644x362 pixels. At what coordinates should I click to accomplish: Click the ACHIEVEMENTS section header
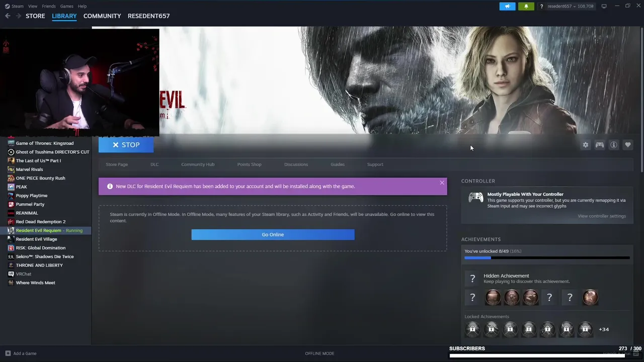pyautogui.click(x=481, y=239)
